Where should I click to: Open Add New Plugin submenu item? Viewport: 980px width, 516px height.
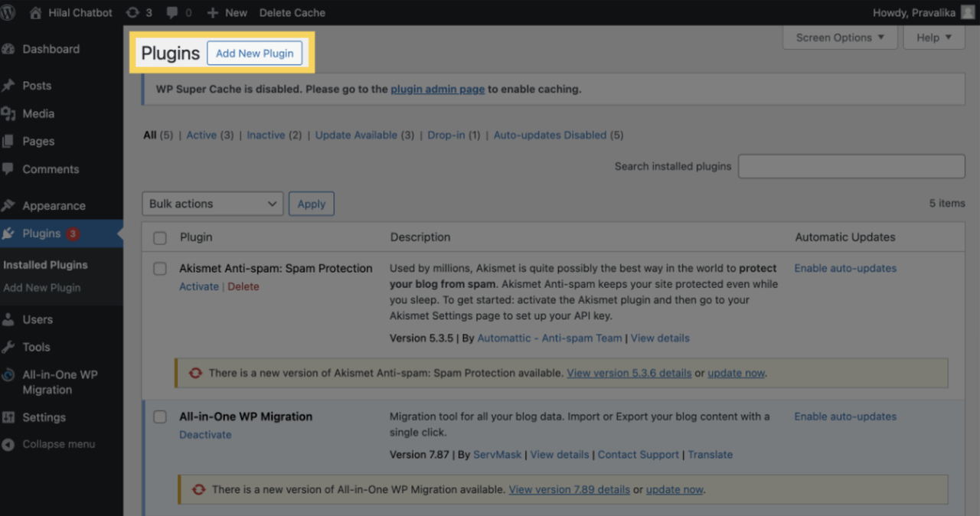pyautogui.click(x=41, y=288)
